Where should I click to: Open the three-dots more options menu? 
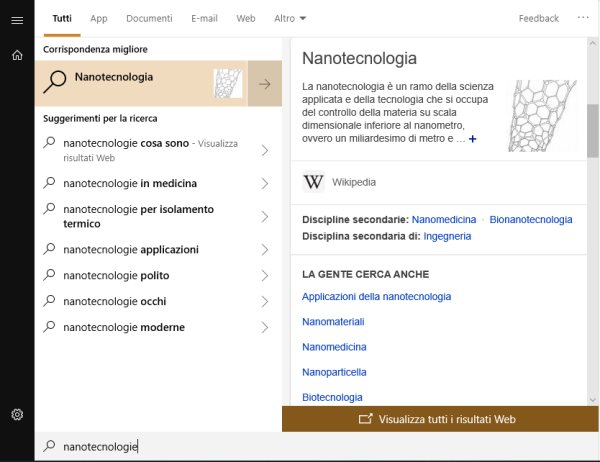coord(583,18)
